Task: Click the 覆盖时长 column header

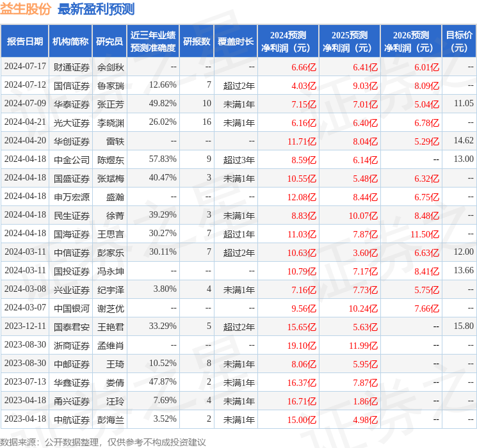Action: [x=236, y=42]
